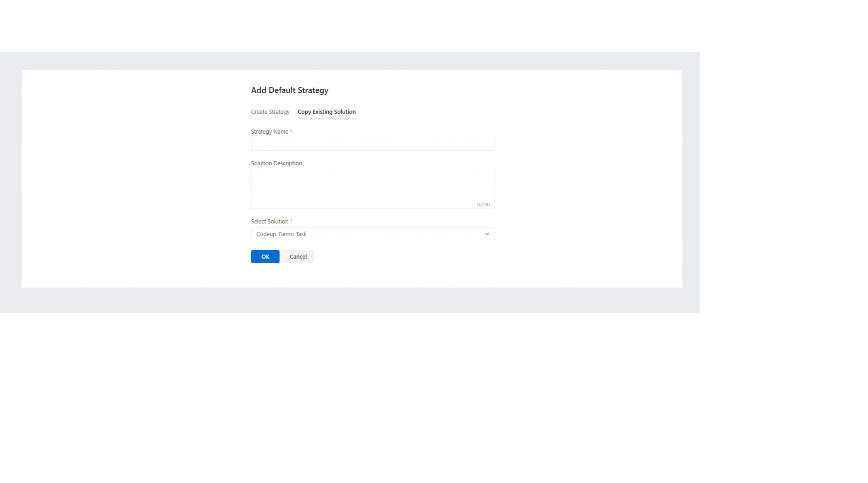Click the red asterisk beside Select Solution
This screenshot has height=483, width=868.
pos(291,221)
